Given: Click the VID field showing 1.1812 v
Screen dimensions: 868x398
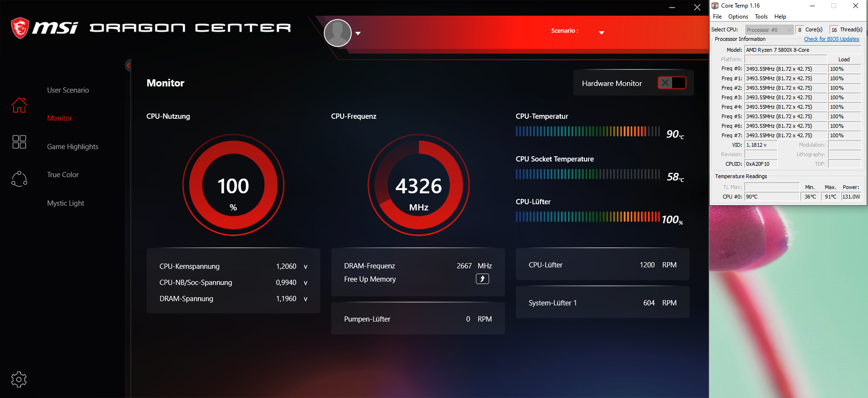Looking at the screenshot, I should click(x=761, y=145).
